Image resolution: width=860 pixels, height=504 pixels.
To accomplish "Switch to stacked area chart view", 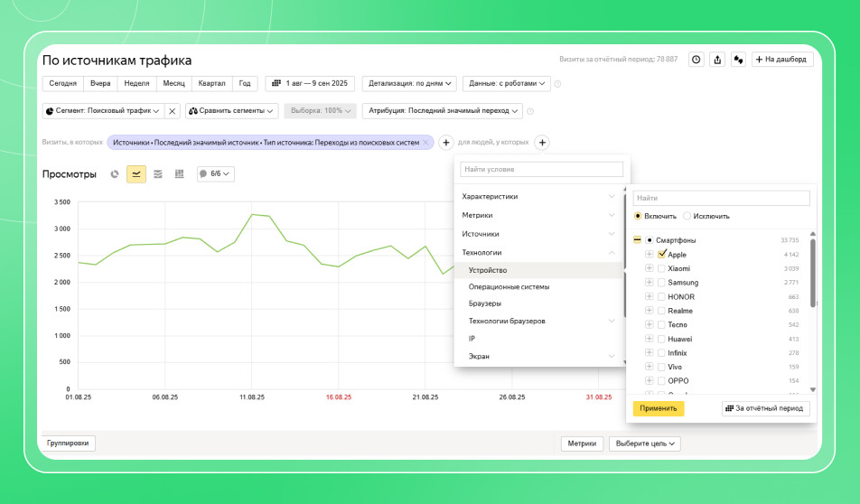I will coord(158,173).
